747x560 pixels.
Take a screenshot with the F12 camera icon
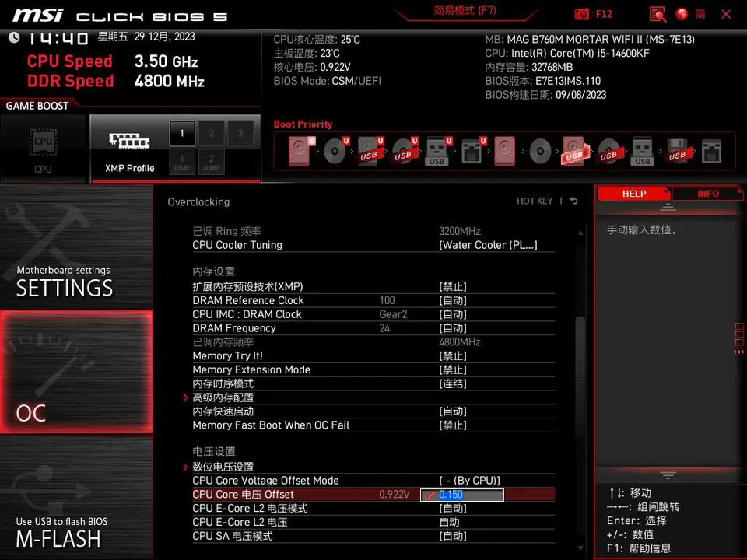pyautogui.click(x=582, y=14)
